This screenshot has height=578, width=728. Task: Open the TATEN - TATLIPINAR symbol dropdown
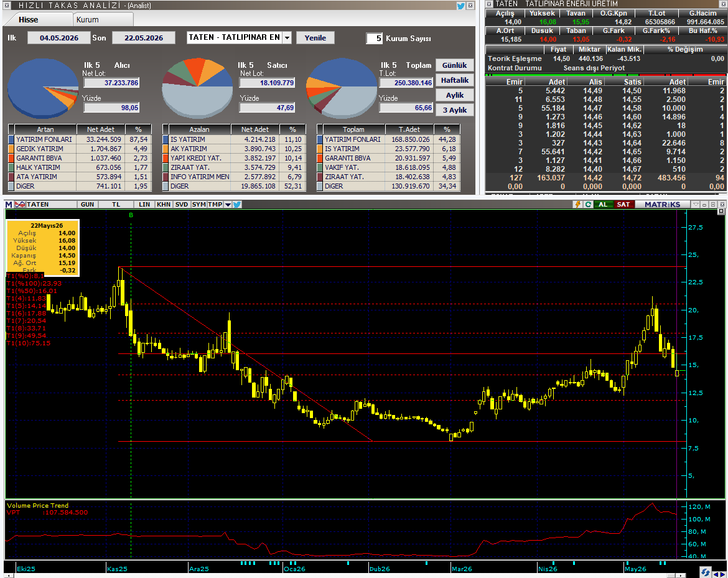287,37
